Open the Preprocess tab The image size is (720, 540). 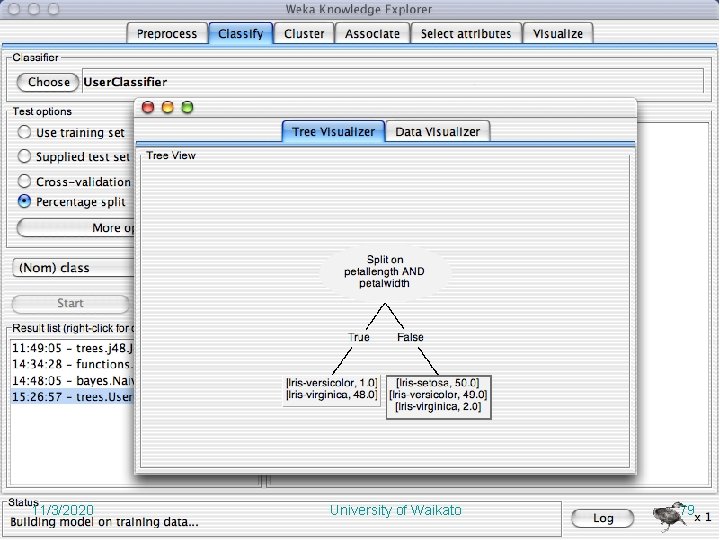click(x=167, y=34)
